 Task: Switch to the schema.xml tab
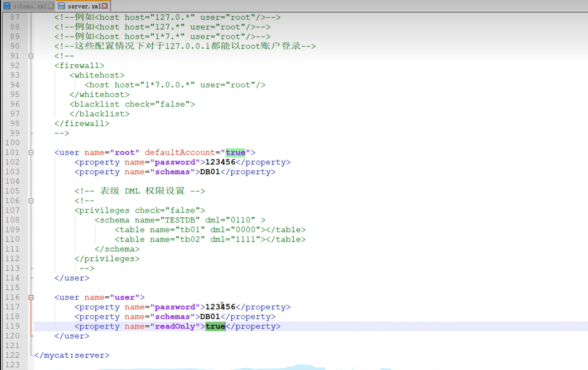pyautogui.click(x=29, y=6)
